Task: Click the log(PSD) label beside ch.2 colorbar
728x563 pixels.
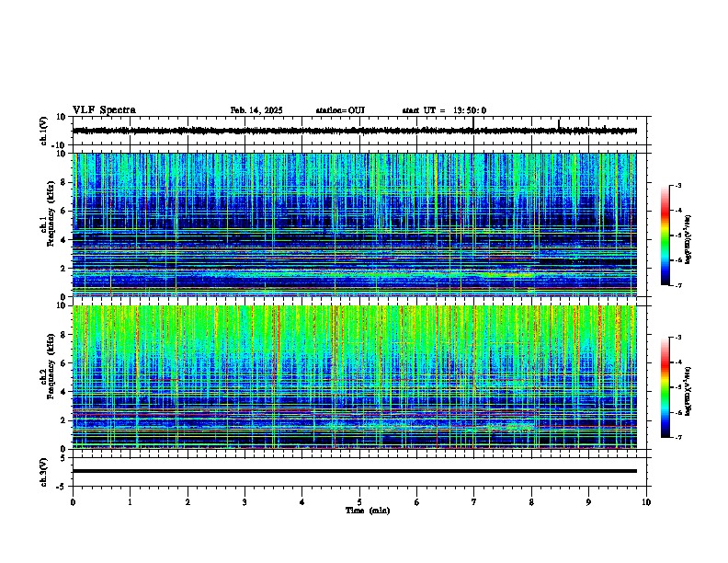Action: [688, 392]
